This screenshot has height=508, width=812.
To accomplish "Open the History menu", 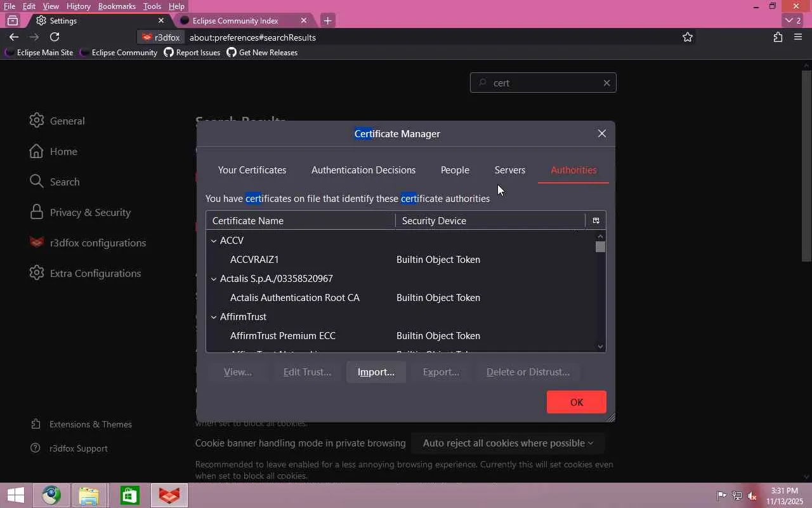I will [x=78, y=6].
